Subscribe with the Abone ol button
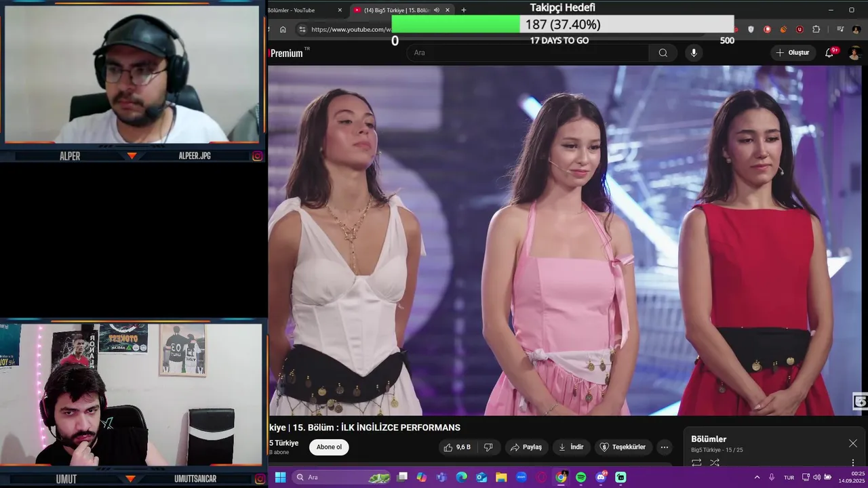This screenshot has width=868, height=488. click(x=329, y=447)
